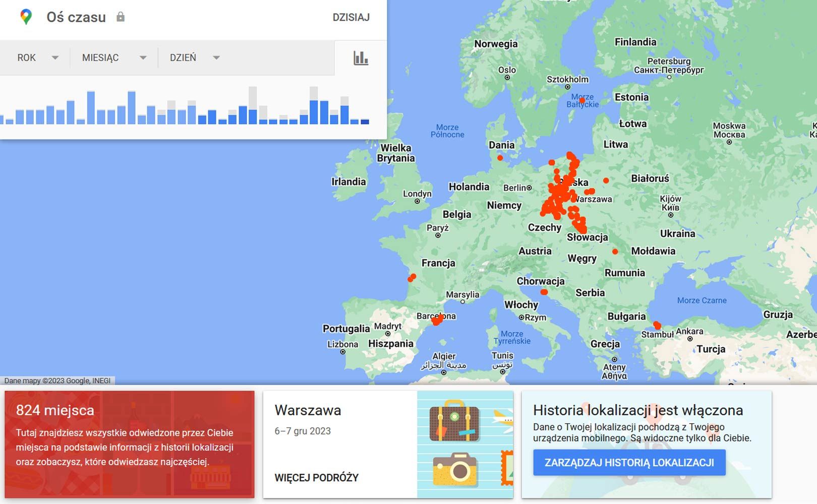Click the Gruzja label
Screen dimensions: 817x504
[x=778, y=314]
